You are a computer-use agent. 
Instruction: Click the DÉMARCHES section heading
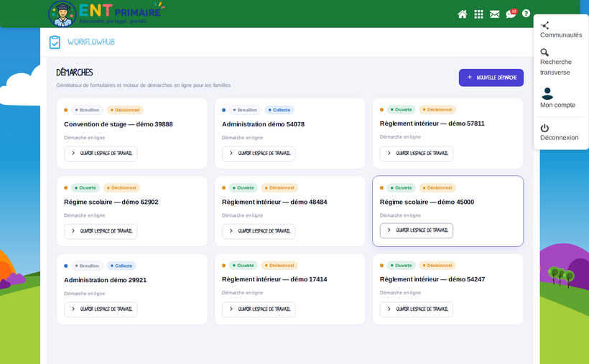75,73
